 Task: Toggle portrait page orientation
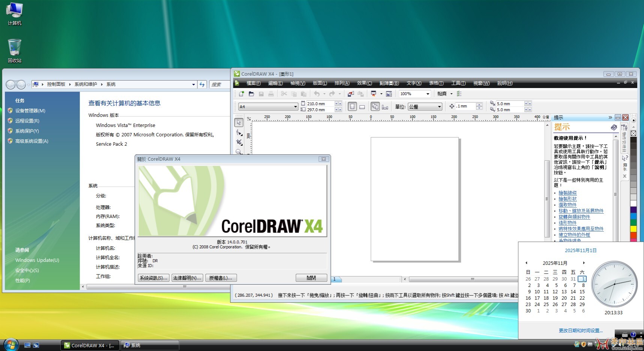click(352, 106)
